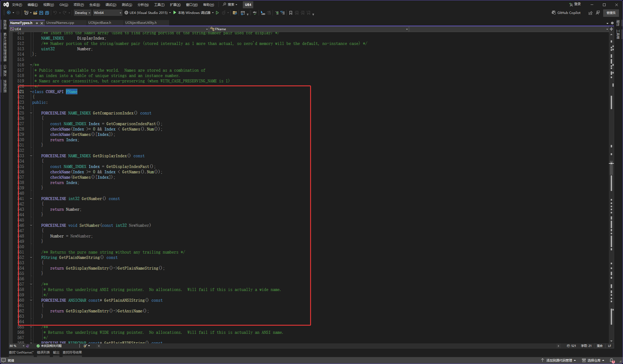Click the 本地 Windows 调试器 run button
Image resolution: width=623 pixels, height=364 pixels.
click(192, 13)
